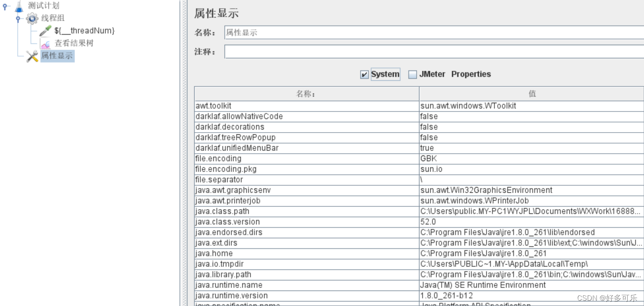Select the awt.toolkit row

(306, 106)
